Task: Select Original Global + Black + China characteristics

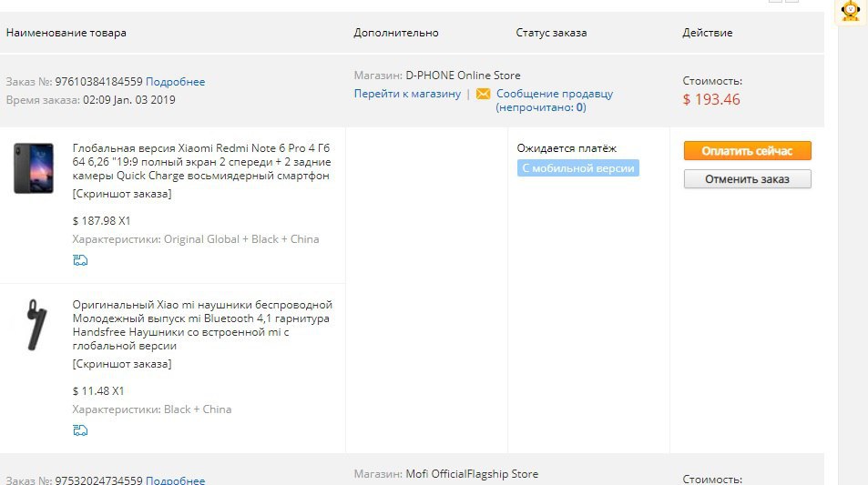Action: pyautogui.click(x=241, y=239)
